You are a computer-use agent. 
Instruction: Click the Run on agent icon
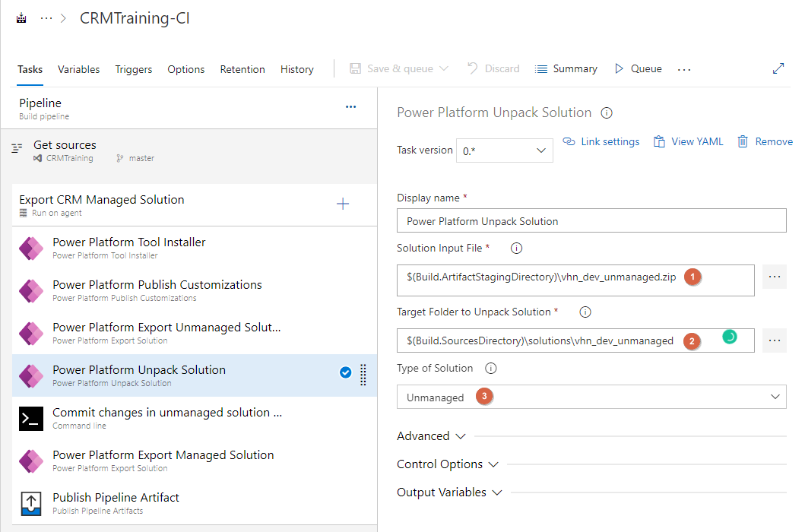23,213
